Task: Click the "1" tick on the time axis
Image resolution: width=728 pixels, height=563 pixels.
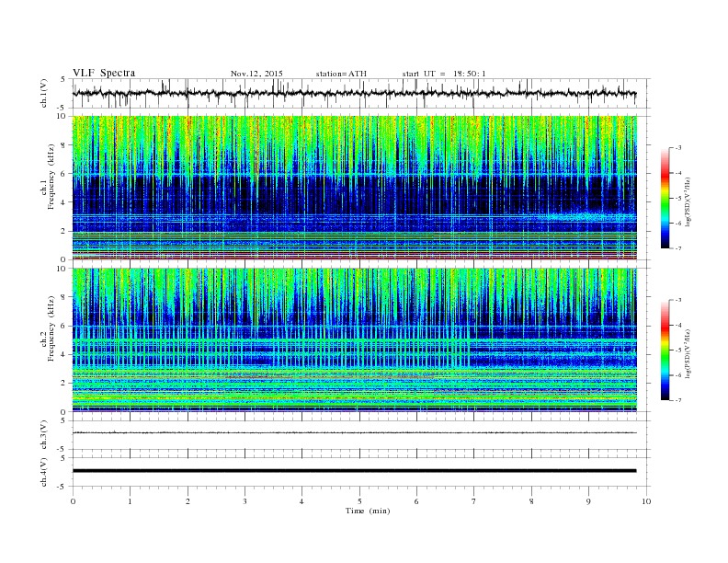Action: pos(130,501)
